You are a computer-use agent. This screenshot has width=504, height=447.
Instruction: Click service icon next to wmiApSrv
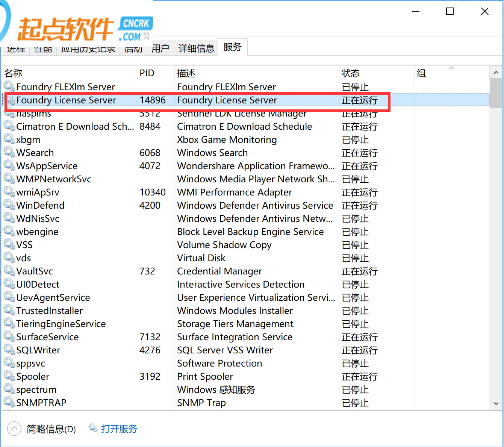(x=9, y=192)
